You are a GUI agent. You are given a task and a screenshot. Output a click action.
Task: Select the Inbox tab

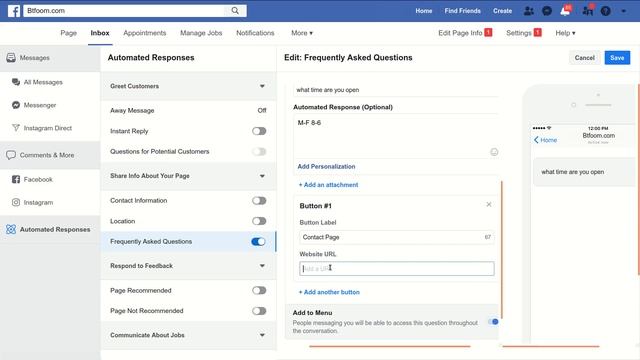click(x=100, y=33)
